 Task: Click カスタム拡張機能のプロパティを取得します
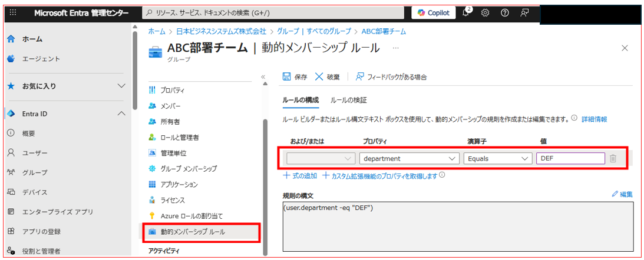(x=379, y=175)
